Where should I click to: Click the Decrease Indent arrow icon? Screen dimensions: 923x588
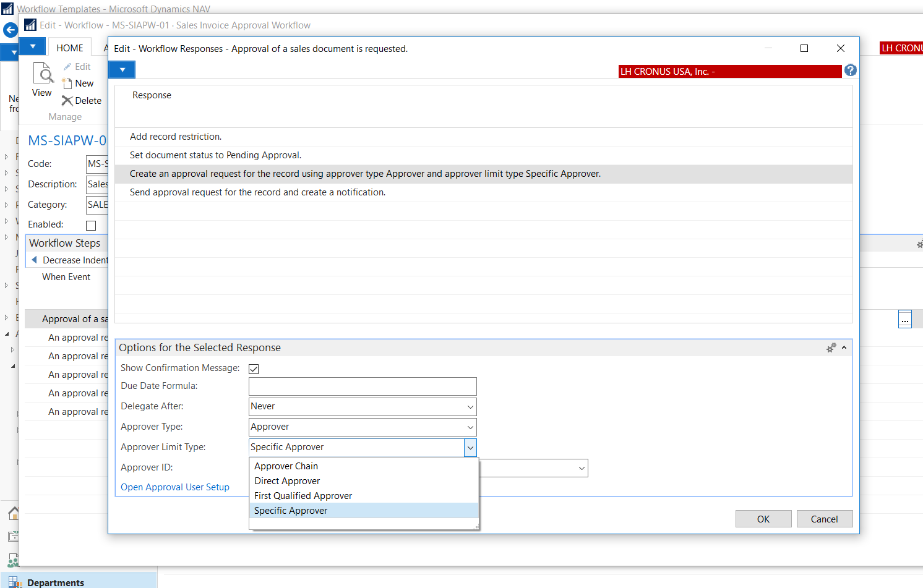[x=35, y=260]
